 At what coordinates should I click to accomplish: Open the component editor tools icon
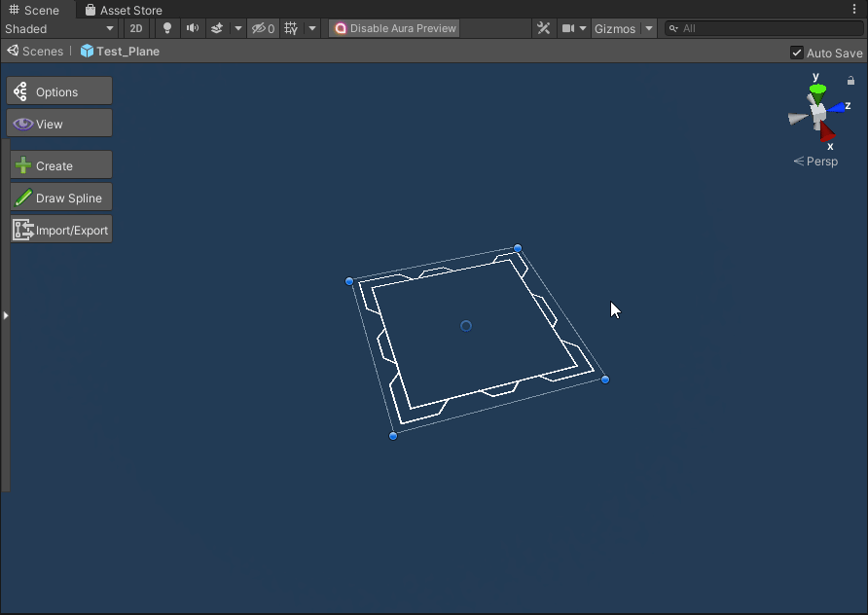pos(544,29)
